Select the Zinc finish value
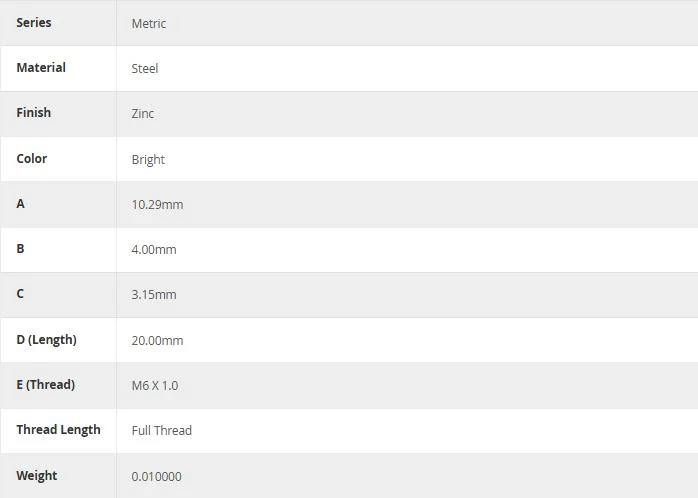Viewport: 698px width, 498px height. [x=143, y=113]
